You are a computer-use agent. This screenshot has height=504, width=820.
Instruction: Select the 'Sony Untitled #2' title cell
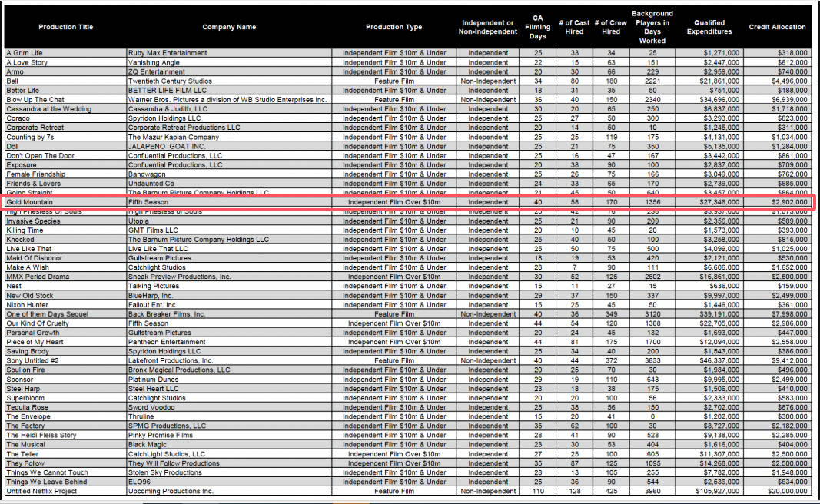click(x=66, y=361)
